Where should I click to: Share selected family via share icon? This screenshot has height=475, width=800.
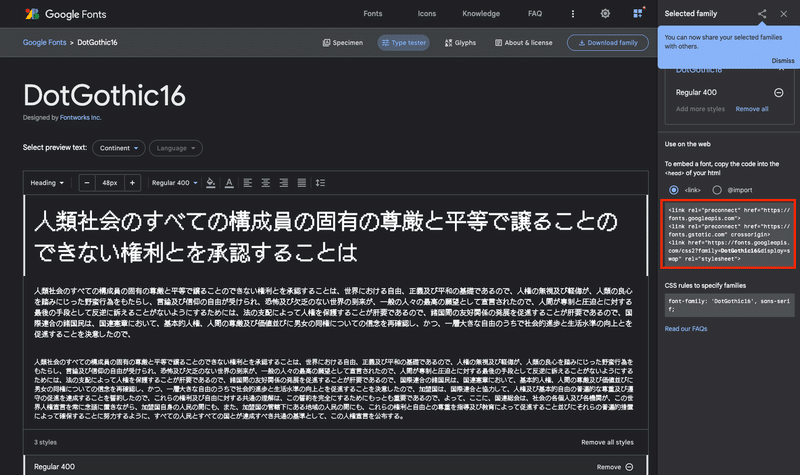click(x=762, y=14)
